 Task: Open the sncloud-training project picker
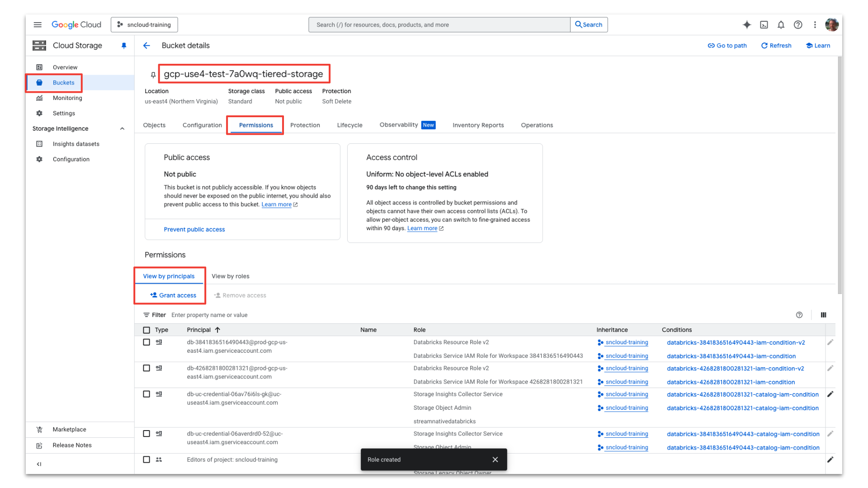point(144,25)
